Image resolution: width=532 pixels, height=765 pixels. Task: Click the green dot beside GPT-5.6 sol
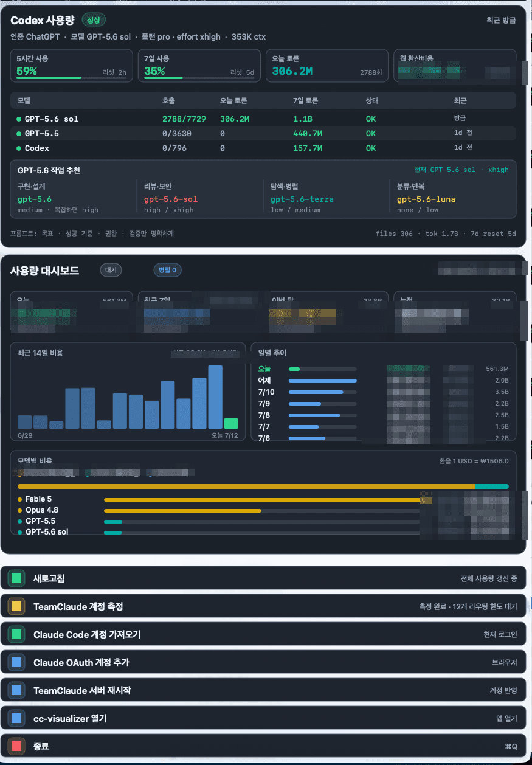(x=19, y=119)
